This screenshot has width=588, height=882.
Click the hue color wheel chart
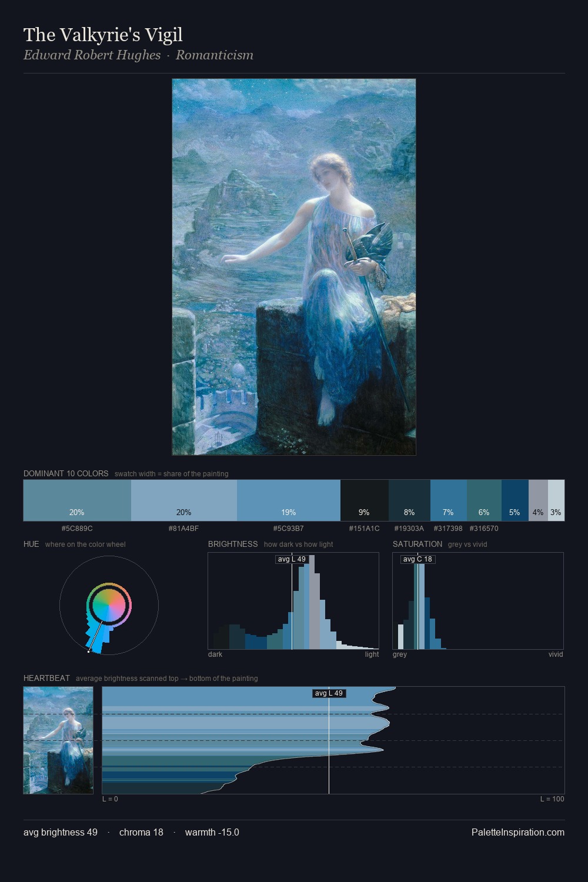point(109,606)
